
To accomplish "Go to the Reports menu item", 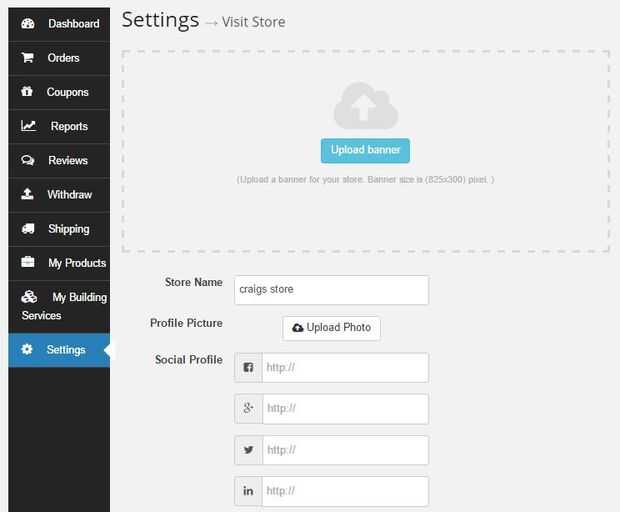I will 69,127.
